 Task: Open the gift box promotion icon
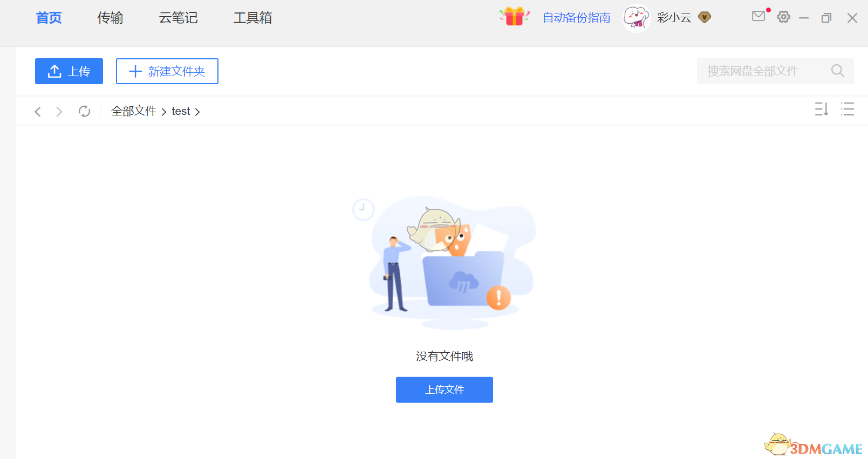coord(514,17)
